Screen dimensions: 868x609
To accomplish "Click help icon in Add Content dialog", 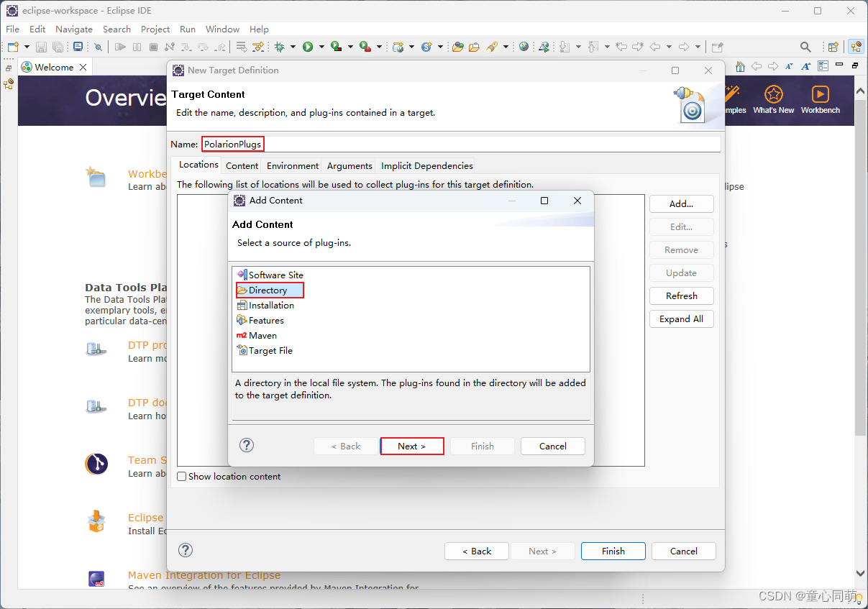I will coord(247,445).
